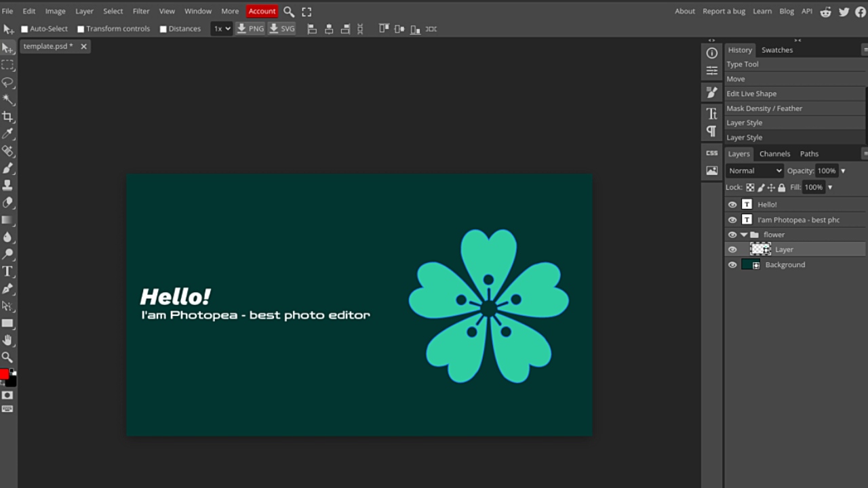Select the Crop tool
The image size is (868, 488).
pos(7,117)
